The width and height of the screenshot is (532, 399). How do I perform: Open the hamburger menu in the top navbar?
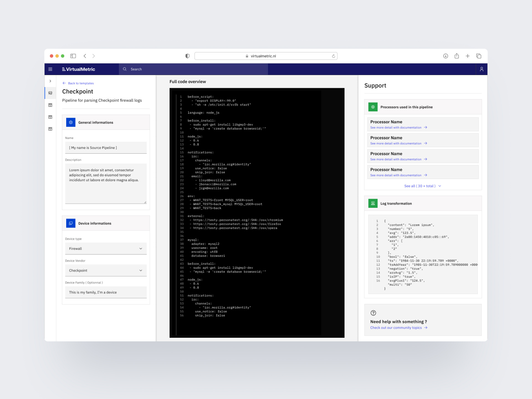coord(50,69)
